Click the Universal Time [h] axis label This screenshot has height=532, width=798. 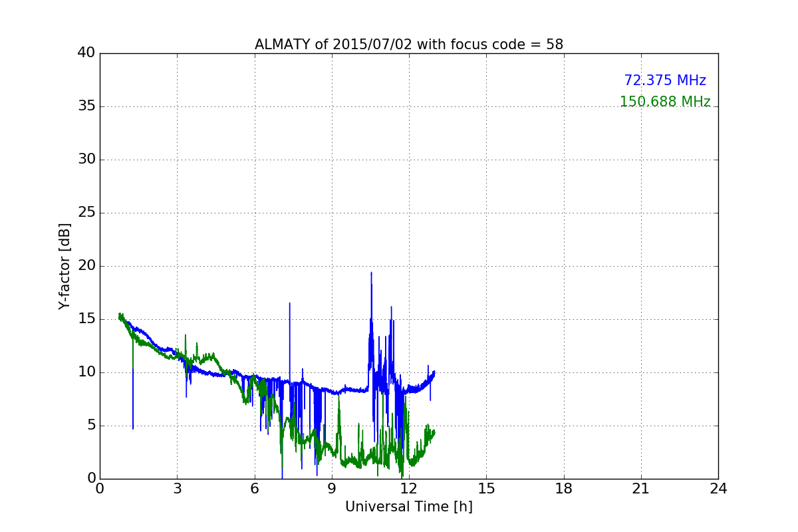pyautogui.click(x=409, y=507)
